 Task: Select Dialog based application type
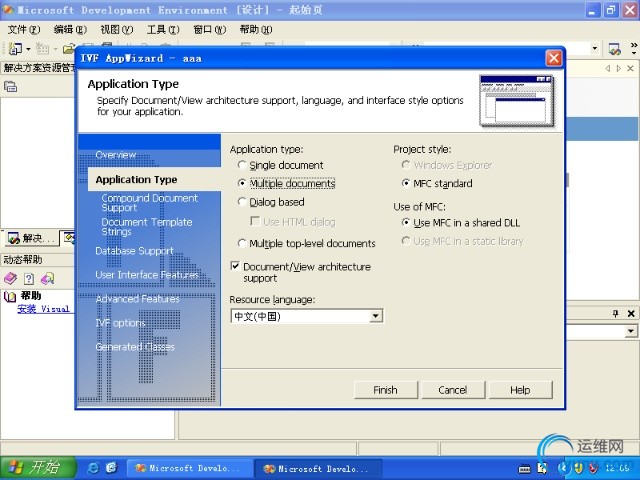point(271,202)
